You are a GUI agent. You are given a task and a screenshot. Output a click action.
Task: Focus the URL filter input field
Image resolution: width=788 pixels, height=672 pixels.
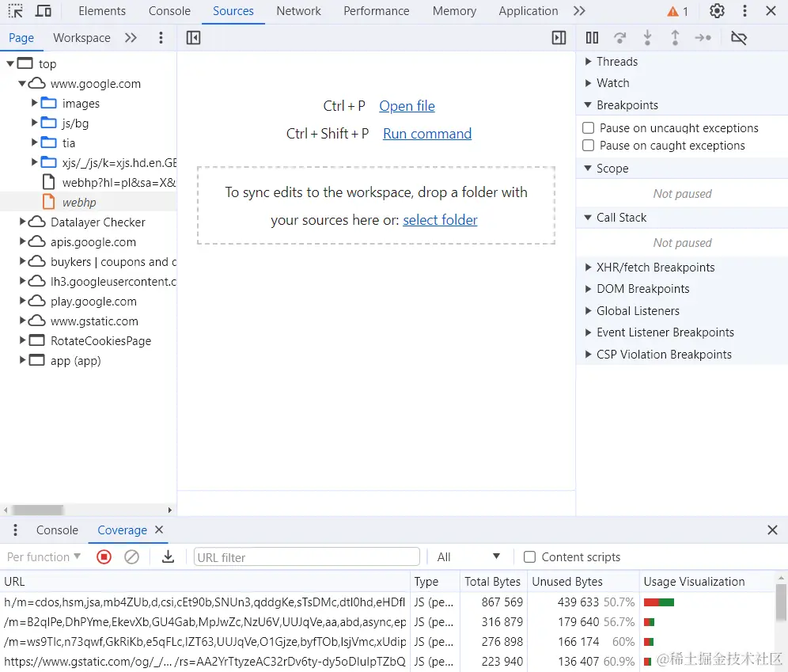306,557
